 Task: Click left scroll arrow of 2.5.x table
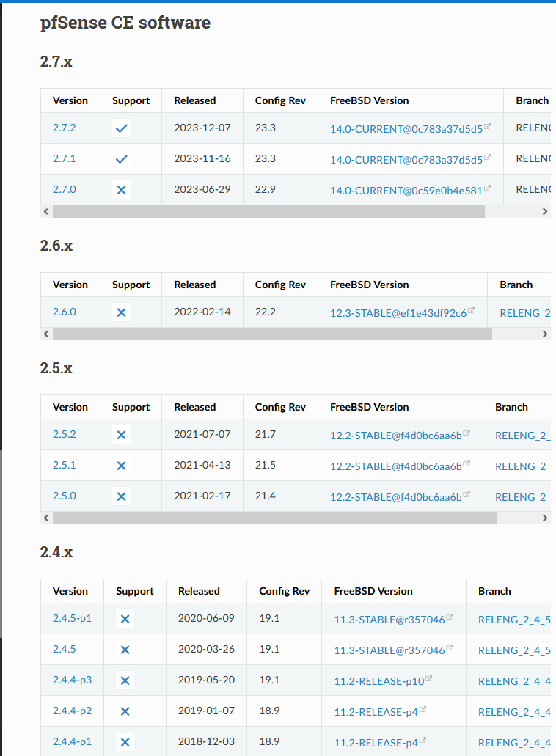(x=46, y=518)
